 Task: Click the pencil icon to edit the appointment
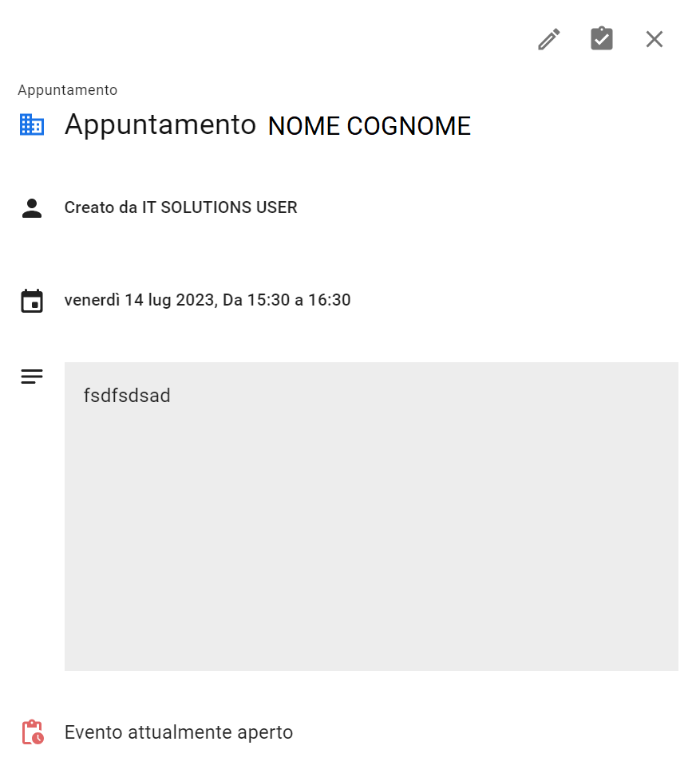548,38
